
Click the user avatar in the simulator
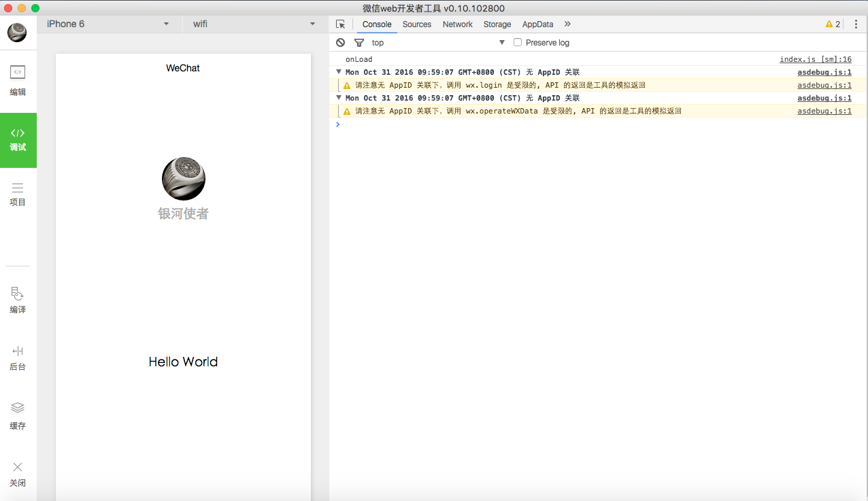click(184, 179)
